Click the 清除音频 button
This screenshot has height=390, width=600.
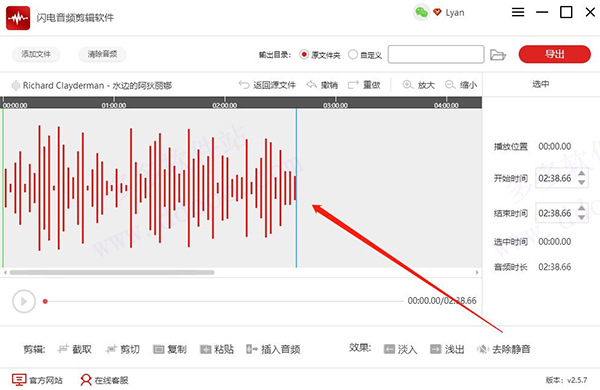pyautogui.click(x=102, y=54)
